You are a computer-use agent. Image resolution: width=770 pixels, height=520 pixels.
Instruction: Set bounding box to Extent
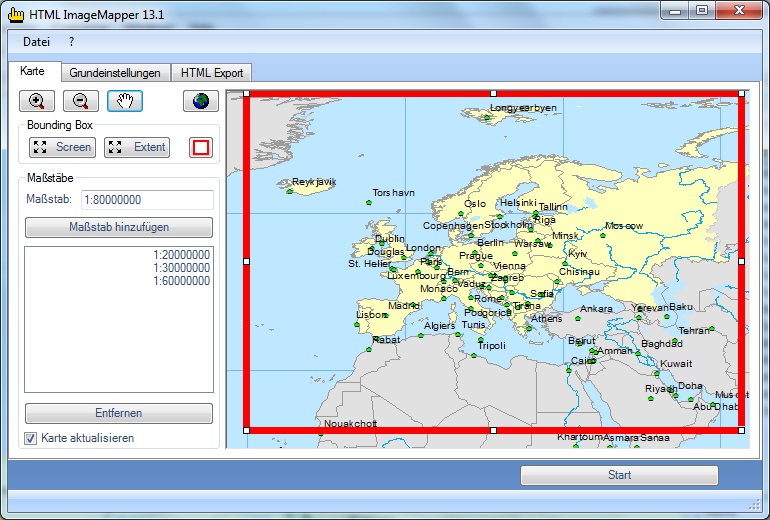pyautogui.click(x=137, y=147)
